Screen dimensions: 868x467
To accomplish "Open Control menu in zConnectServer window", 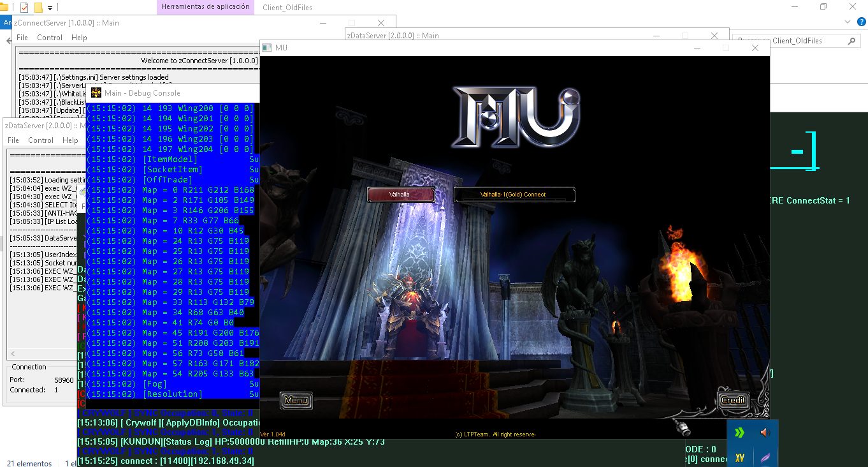I will click(x=50, y=38).
